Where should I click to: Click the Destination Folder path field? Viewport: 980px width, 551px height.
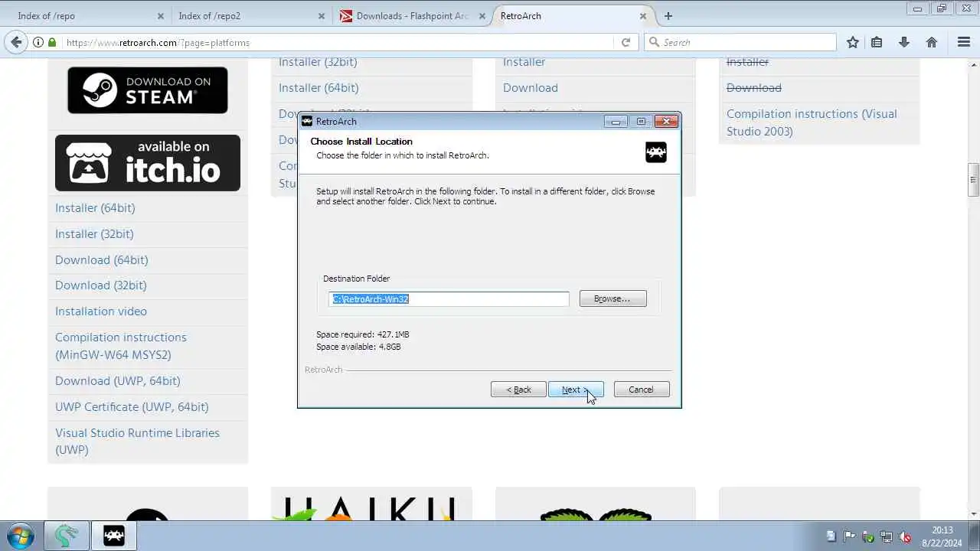click(x=449, y=299)
